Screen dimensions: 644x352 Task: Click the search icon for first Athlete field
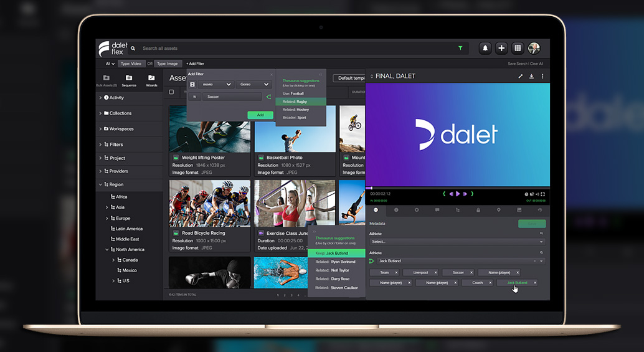(541, 233)
